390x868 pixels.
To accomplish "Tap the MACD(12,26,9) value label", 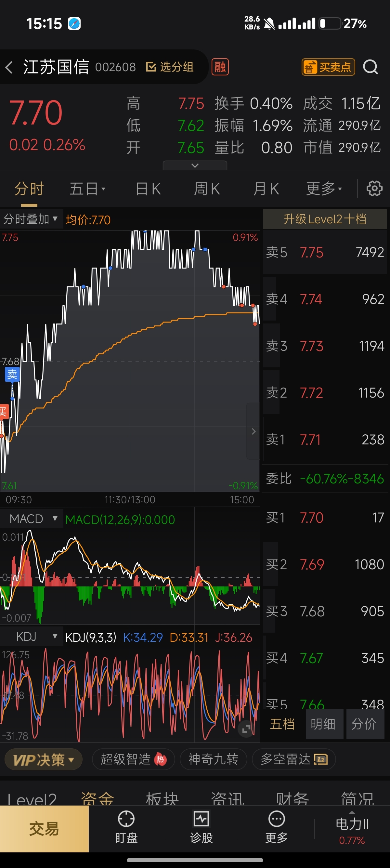I will click(120, 519).
